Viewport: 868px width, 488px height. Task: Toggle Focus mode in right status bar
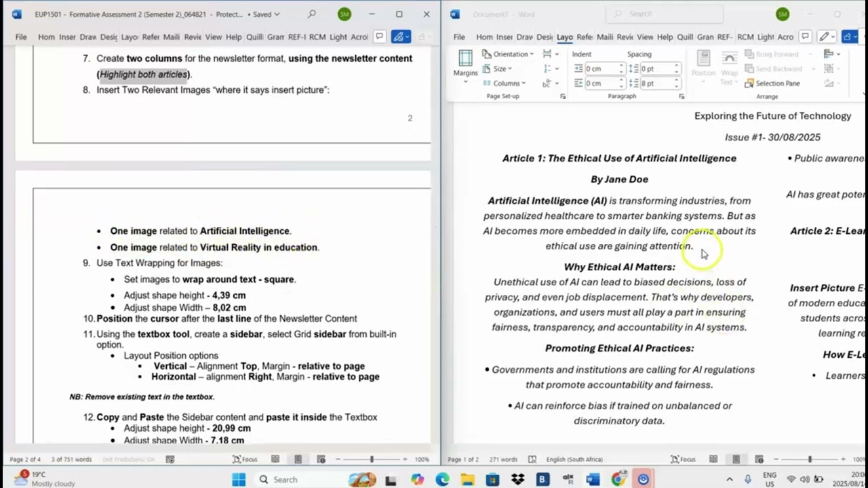pos(684,459)
